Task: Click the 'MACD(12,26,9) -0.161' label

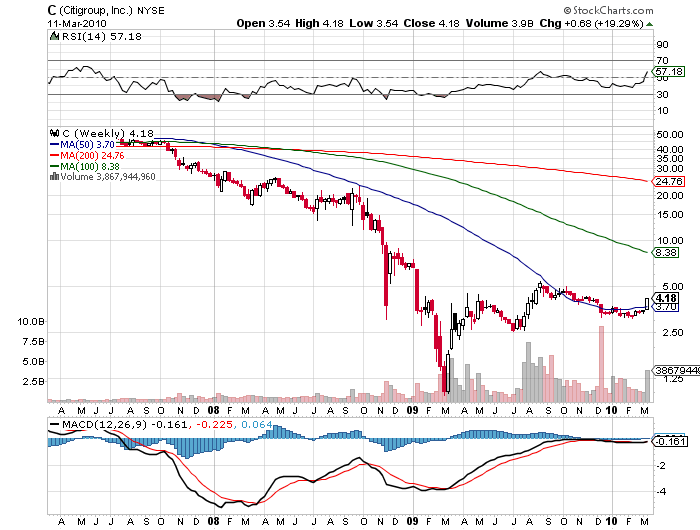Action: coord(125,424)
